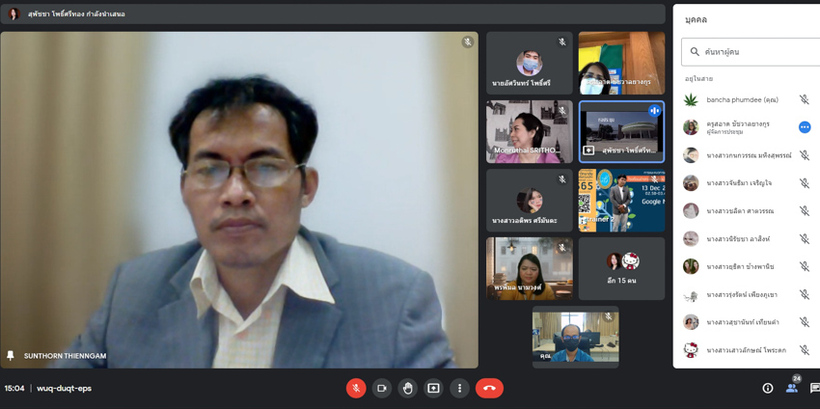Viewport: 820px width, 409px height.
Task: Click the muted mic icon for นางสาวชลิดา
Action: coord(804,211)
